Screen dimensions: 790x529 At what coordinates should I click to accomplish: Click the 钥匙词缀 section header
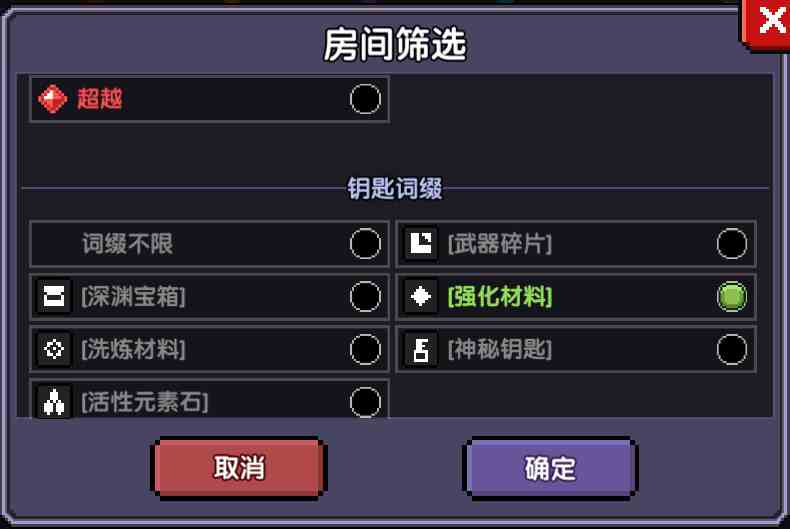(394, 188)
